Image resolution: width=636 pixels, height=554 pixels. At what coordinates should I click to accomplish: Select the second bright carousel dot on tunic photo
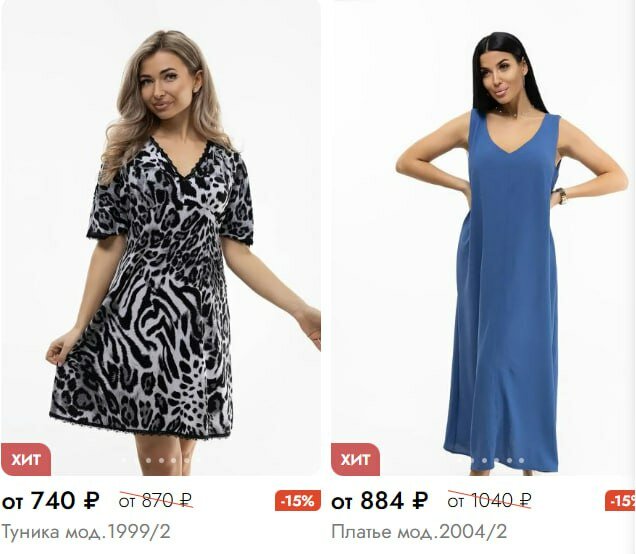coord(161,460)
